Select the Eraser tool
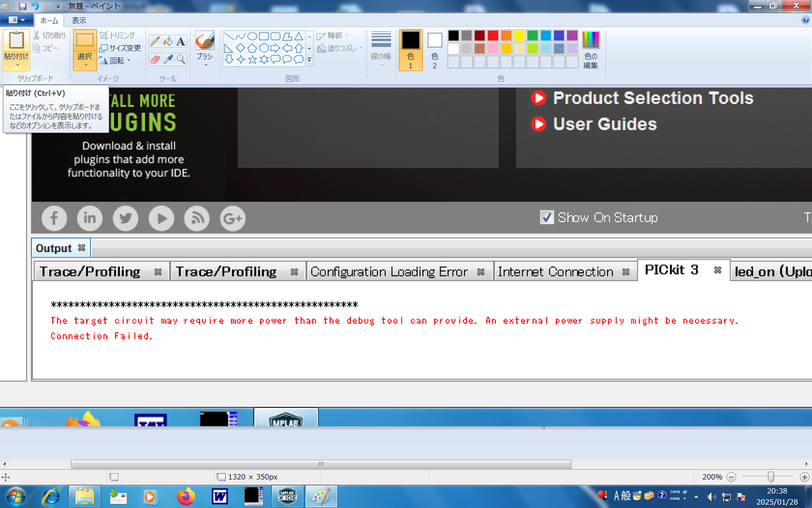Screen dimensions: 812x508 tap(155, 60)
